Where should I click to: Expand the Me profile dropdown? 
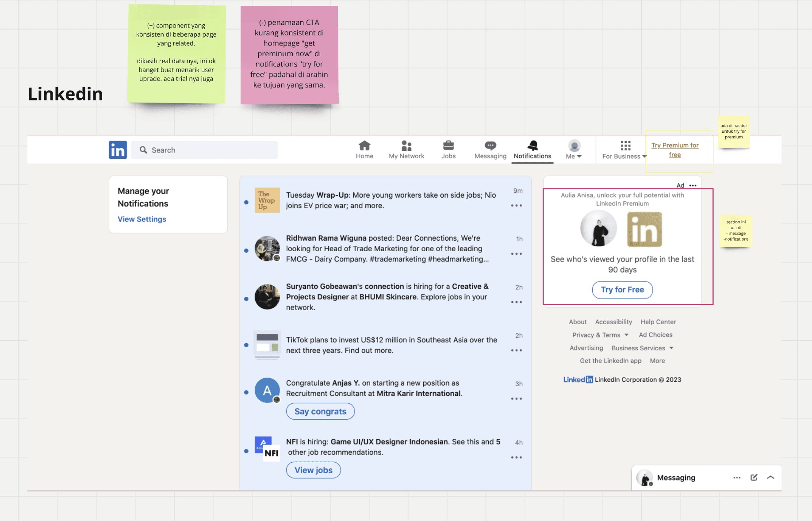pos(574,150)
